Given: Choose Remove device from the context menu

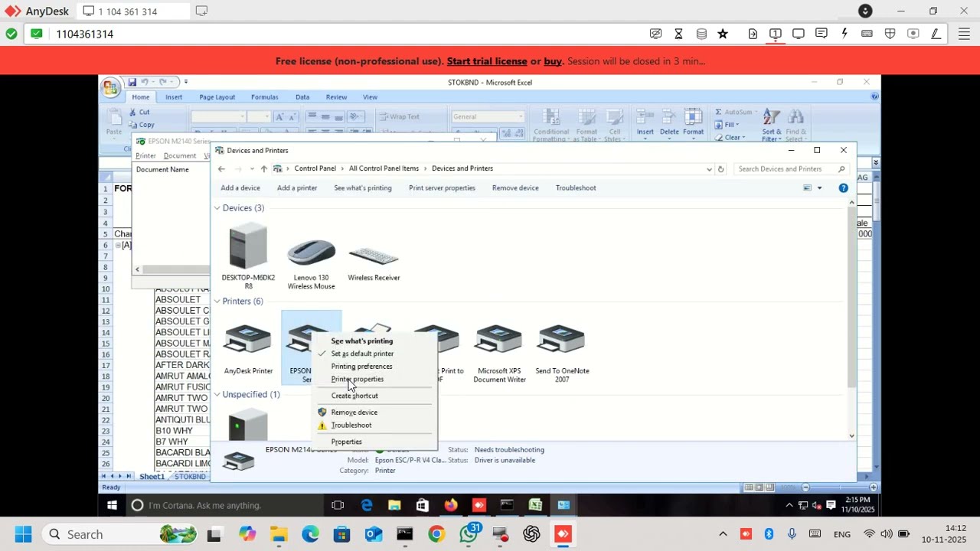Looking at the screenshot, I should tap(354, 412).
